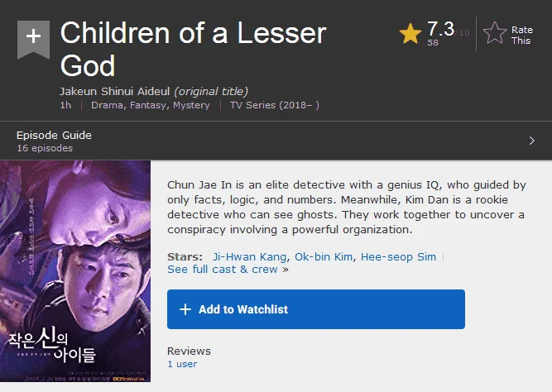This screenshot has width=552, height=392.
Task: Select the Mystery genre link
Action: coord(191,105)
